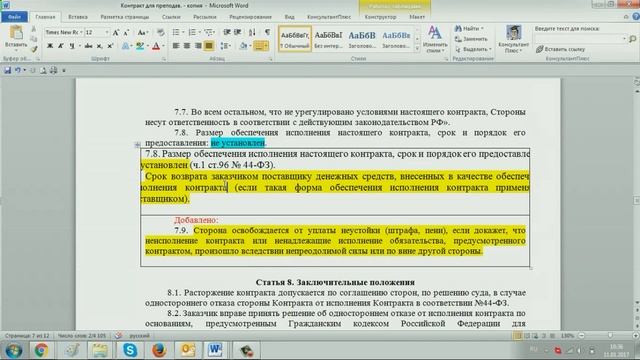Switch to the Конструктор table tab
640x360 pixels.
[380, 17]
